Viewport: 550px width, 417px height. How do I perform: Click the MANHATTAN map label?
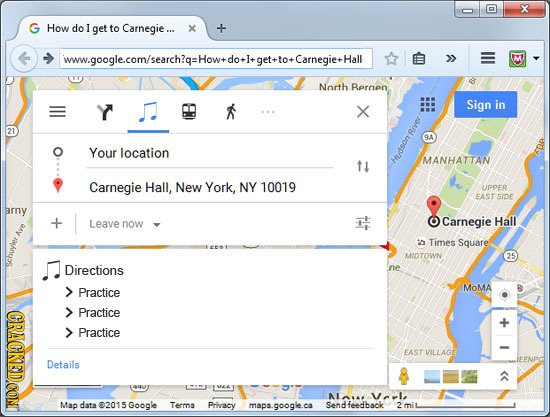click(x=456, y=160)
